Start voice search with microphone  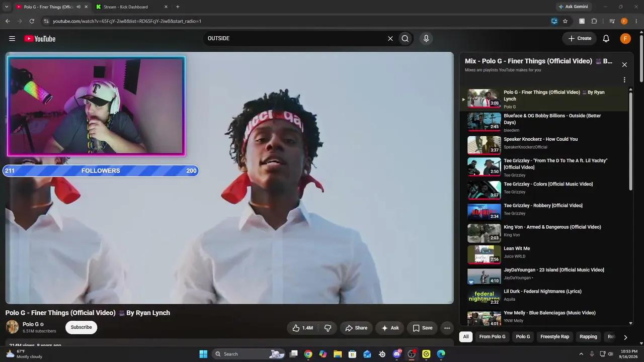click(426, 38)
